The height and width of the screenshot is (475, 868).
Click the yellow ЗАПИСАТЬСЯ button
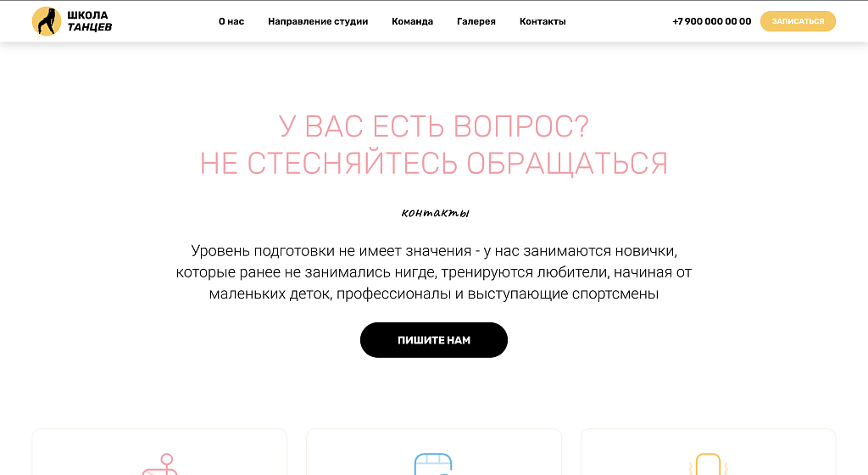tap(798, 21)
